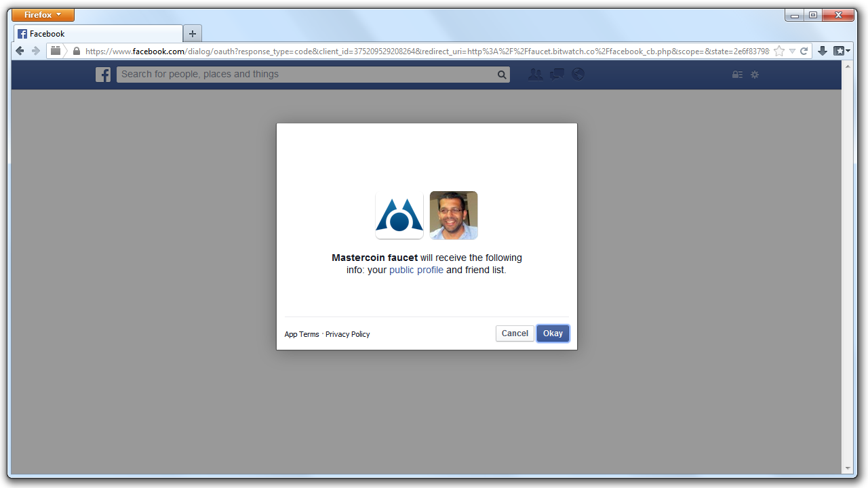Click the Facebook logo in the blue bar
The width and height of the screenshot is (868, 488).
click(x=103, y=75)
